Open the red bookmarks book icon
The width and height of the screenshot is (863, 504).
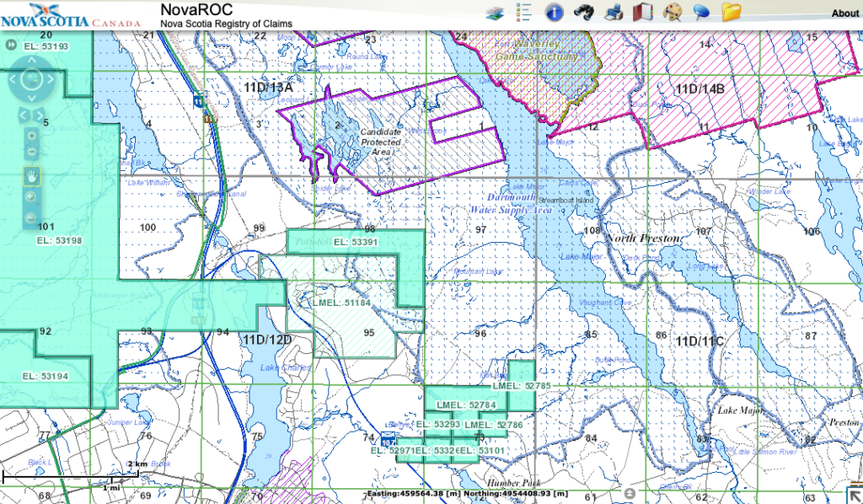643,12
